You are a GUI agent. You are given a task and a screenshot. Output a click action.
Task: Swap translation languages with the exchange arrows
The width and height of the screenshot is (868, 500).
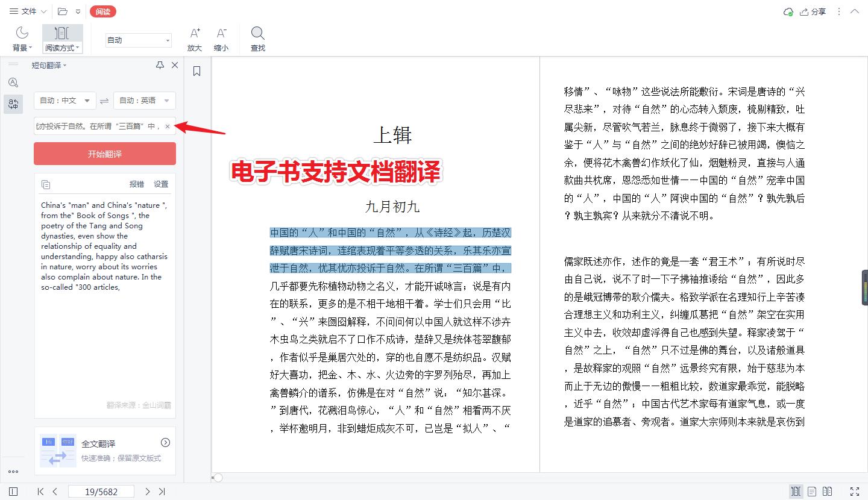pyautogui.click(x=104, y=101)
